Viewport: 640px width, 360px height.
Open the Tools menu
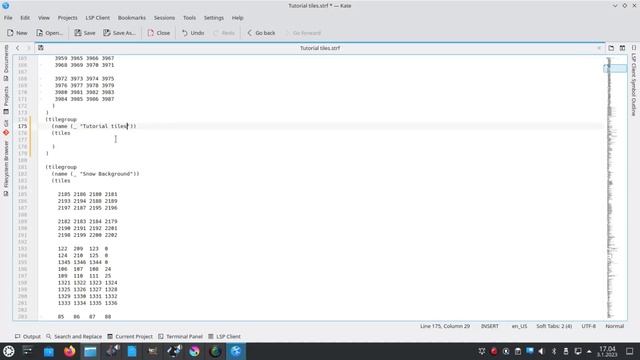pos(189,18)
